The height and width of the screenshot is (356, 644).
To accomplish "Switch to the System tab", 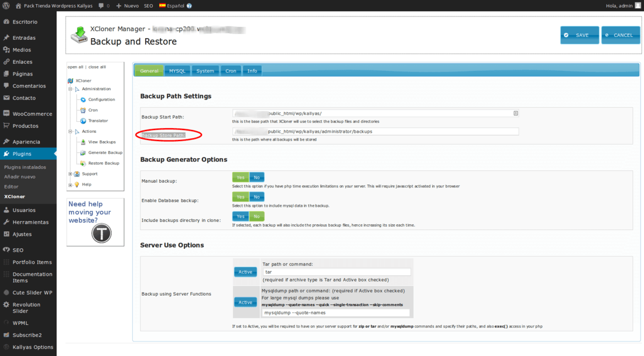I will coord(205,71).
